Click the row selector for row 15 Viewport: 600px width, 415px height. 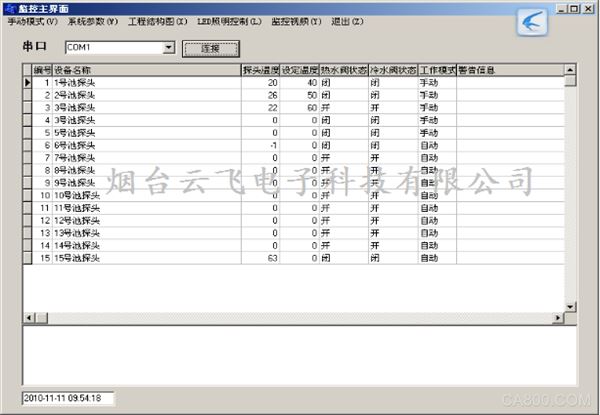[x=27, y=258]
